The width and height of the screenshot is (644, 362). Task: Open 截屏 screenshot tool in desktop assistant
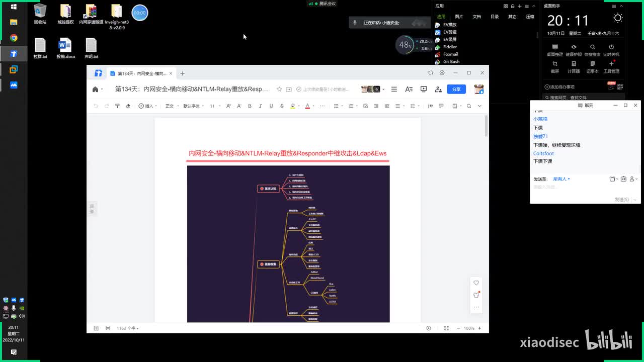click(555, 67)
